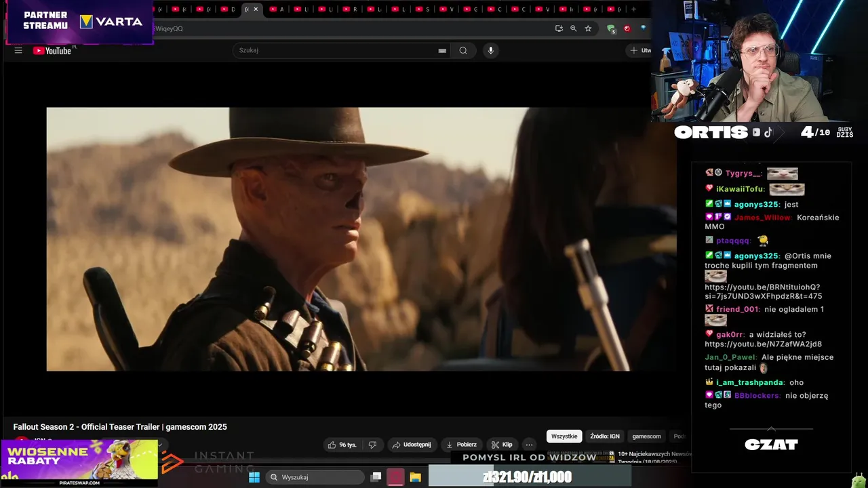Image resolution: width=868 pixels, height=488 pixels.
Task: Open Task View on the taskbar
Action: (x=376, y=477)
